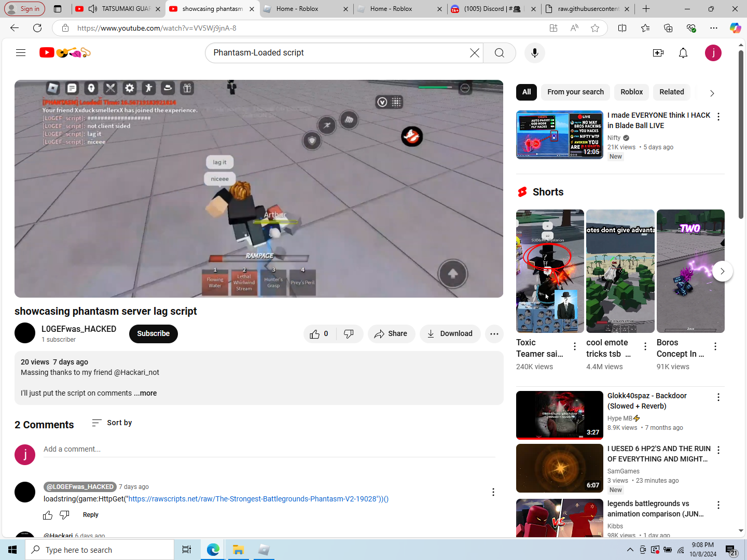Open the cool emote tricks tsb short

pos(620,271)
